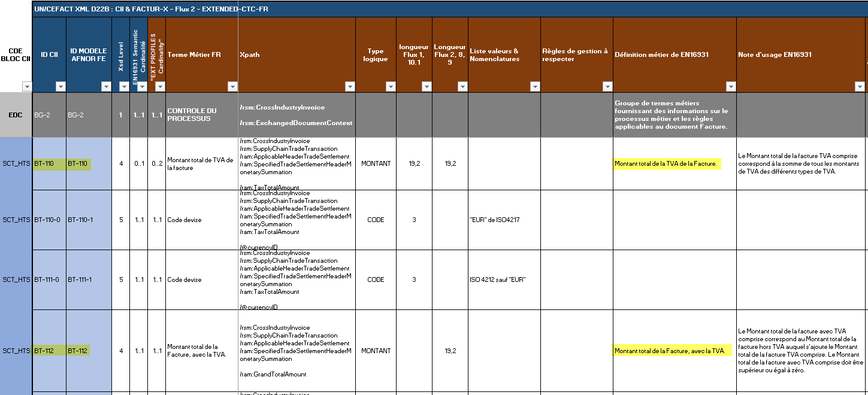The image size is (868, 395).
Task: Select MONTANT in the BT-110 row
Action: point(376,163)
